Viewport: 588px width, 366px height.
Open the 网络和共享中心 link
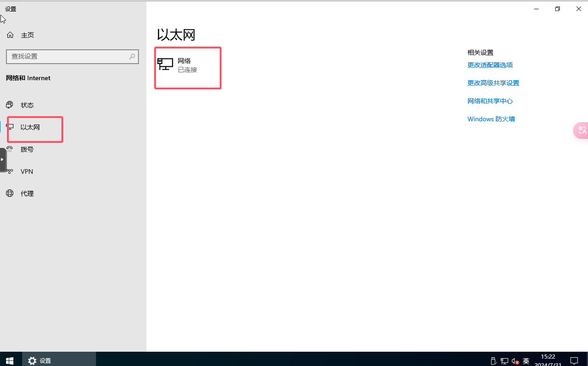[x=490, y=101]
